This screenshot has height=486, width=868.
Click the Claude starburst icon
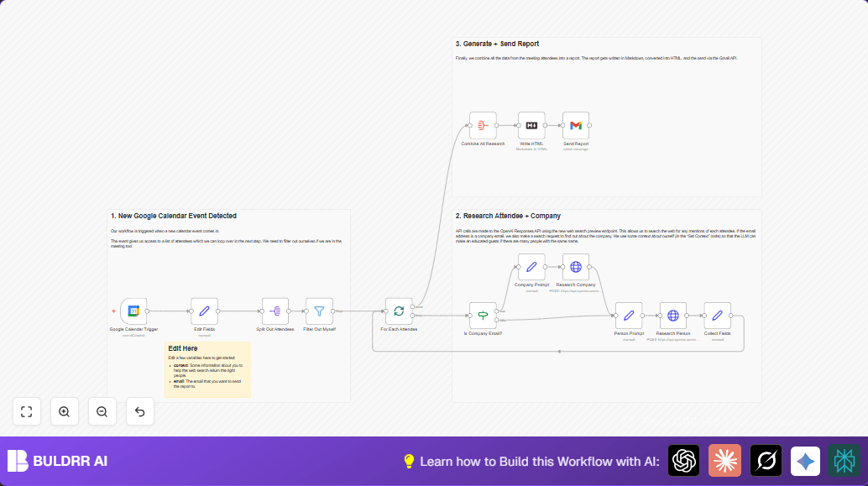pos(724,461)
